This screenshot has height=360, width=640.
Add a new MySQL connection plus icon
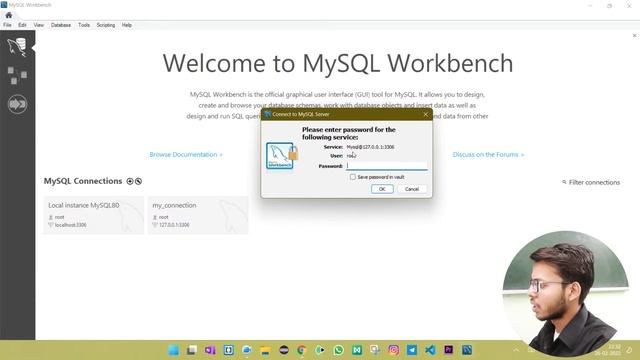[130, 181]
